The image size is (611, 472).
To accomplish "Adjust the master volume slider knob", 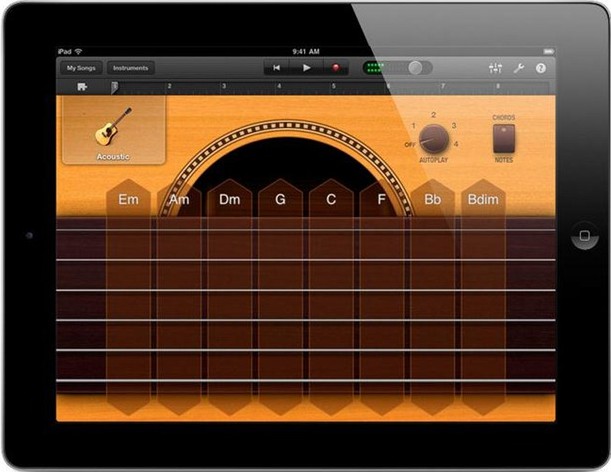I will pos(415,68).
